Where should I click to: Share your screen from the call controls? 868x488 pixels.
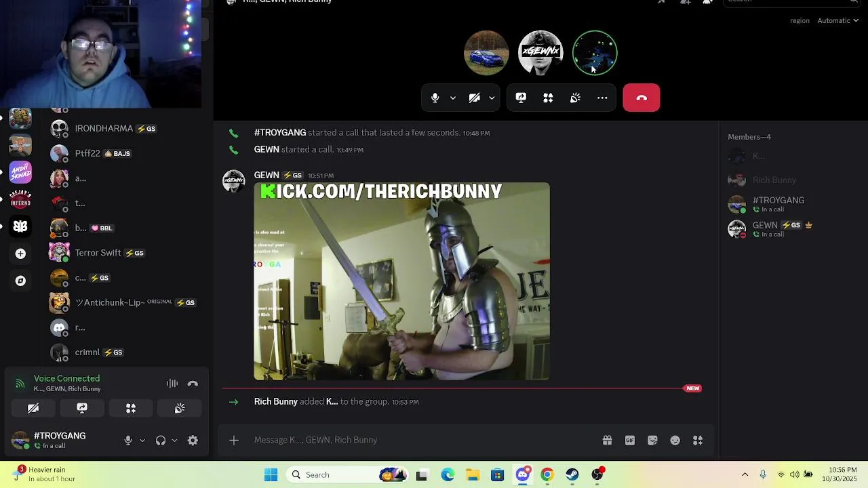pyautogui.click(x=521, y=98)
